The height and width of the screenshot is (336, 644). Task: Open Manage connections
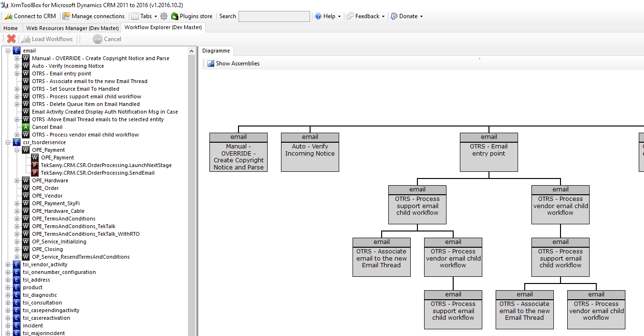93,16
